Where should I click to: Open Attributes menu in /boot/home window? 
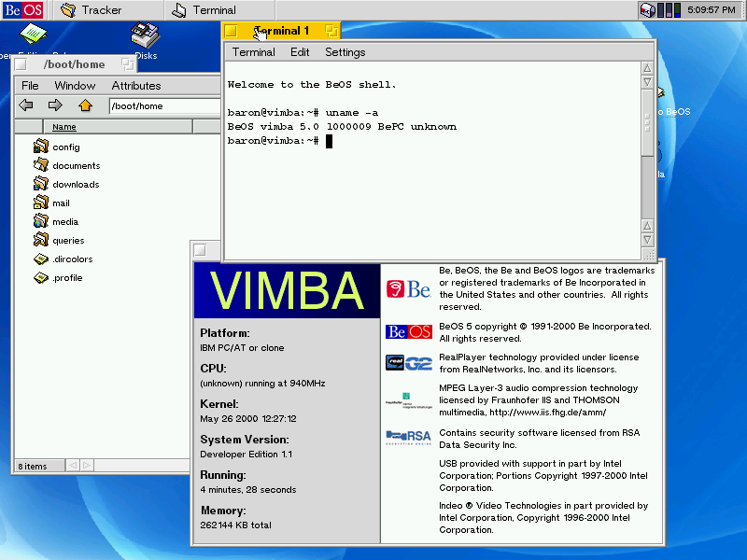click(136, 86)
